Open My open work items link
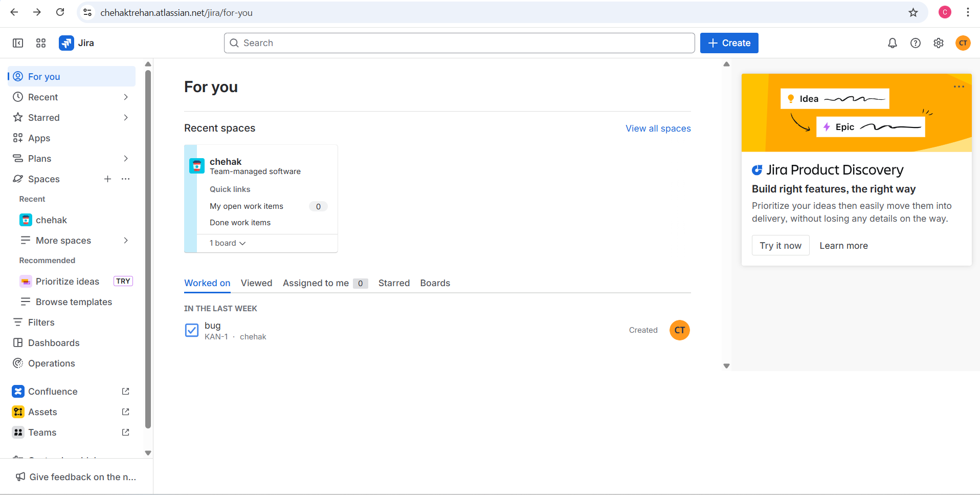Image resolution: width=980 pixels, height=495 pixels. tap(247, 206)
